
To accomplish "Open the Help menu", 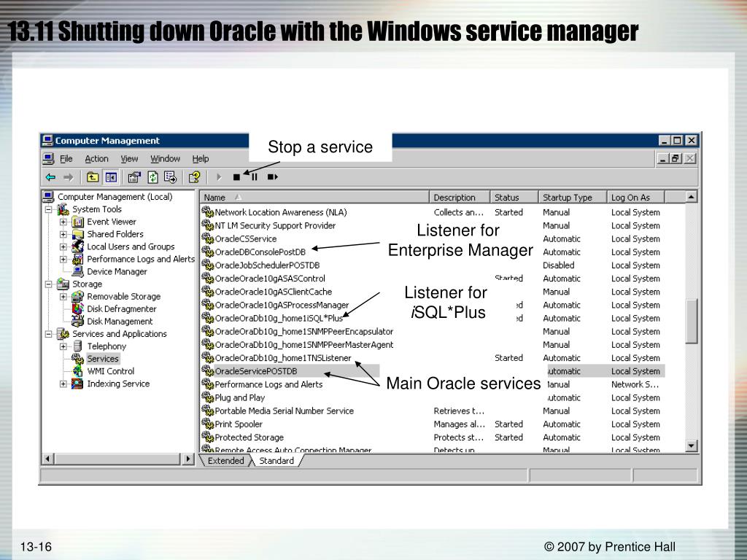I will (201, 158).
